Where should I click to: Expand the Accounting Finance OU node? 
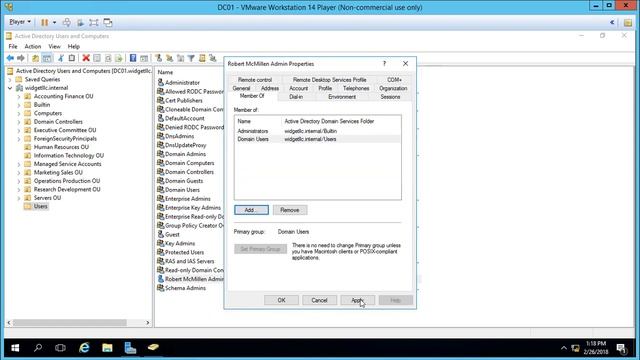19,97
